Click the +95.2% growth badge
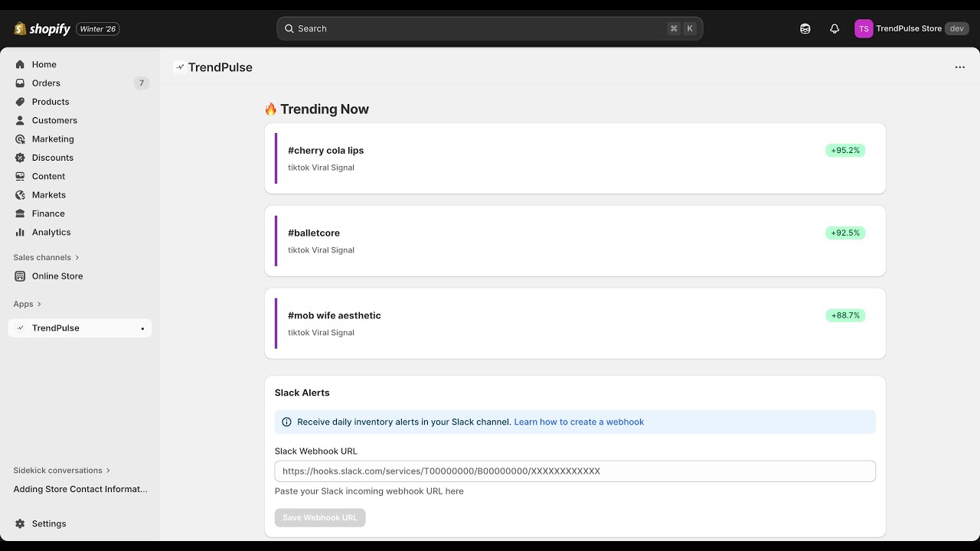980x551 pixels. coord(845,151)
